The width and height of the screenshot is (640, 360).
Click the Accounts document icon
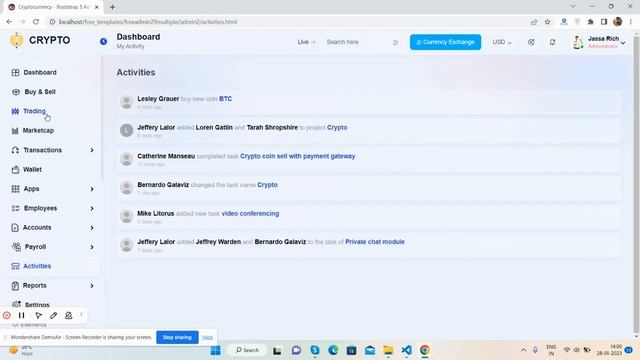pyautogui.click(x=15, y=228)
